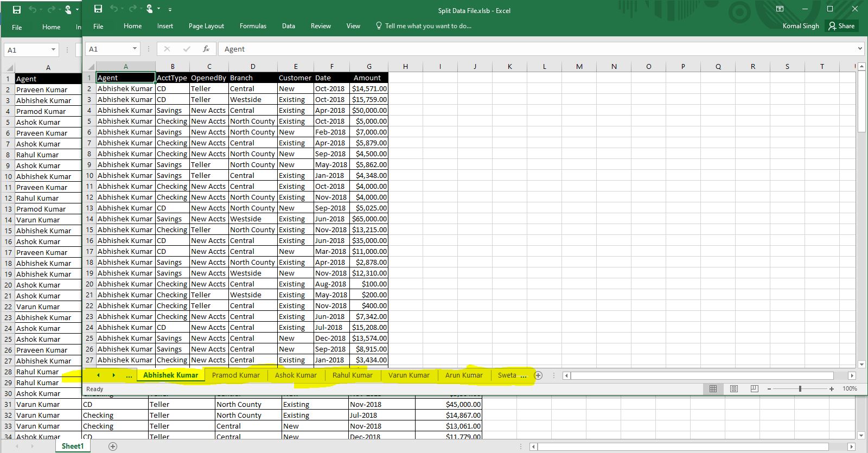Viewport: 868px width, 453px height.
Task: Click Tell me what you want to do
Action: pos(427,26)
